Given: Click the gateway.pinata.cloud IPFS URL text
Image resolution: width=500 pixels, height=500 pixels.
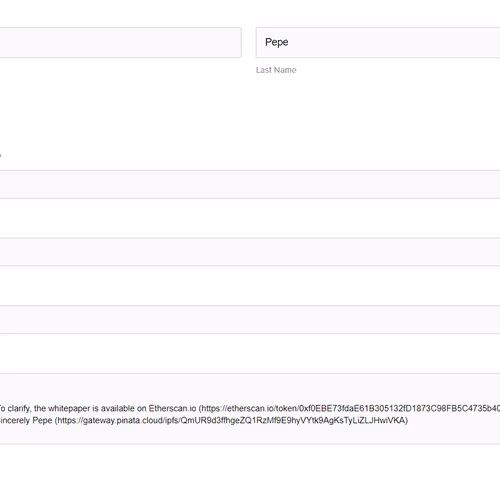Looking at the screenshot, I should click(x=231, y=421).
